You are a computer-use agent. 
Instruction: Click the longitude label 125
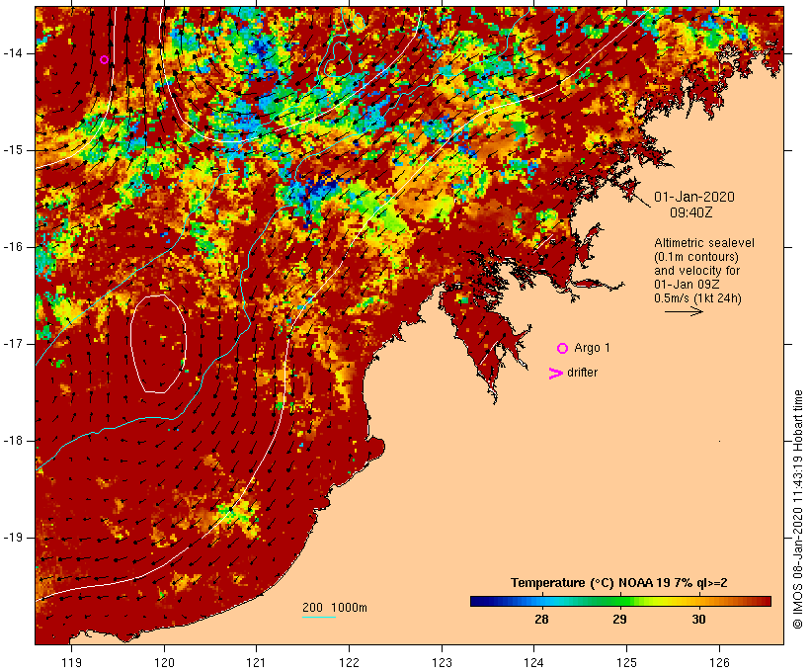(x=626, y=663)
